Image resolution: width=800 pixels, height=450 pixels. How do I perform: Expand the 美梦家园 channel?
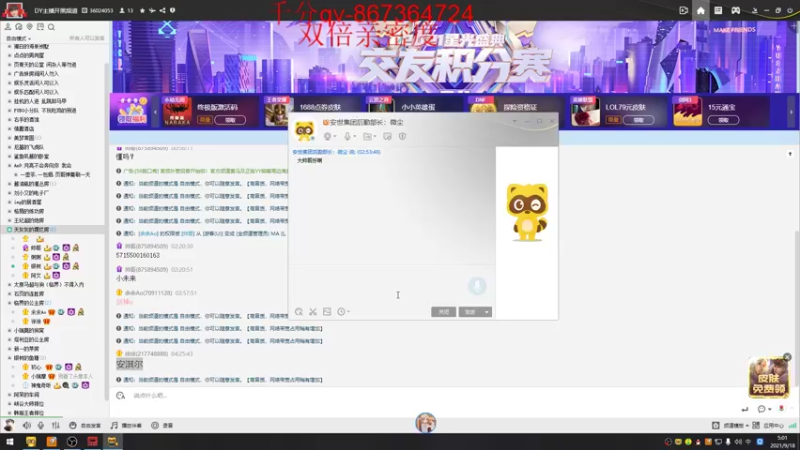9,138
